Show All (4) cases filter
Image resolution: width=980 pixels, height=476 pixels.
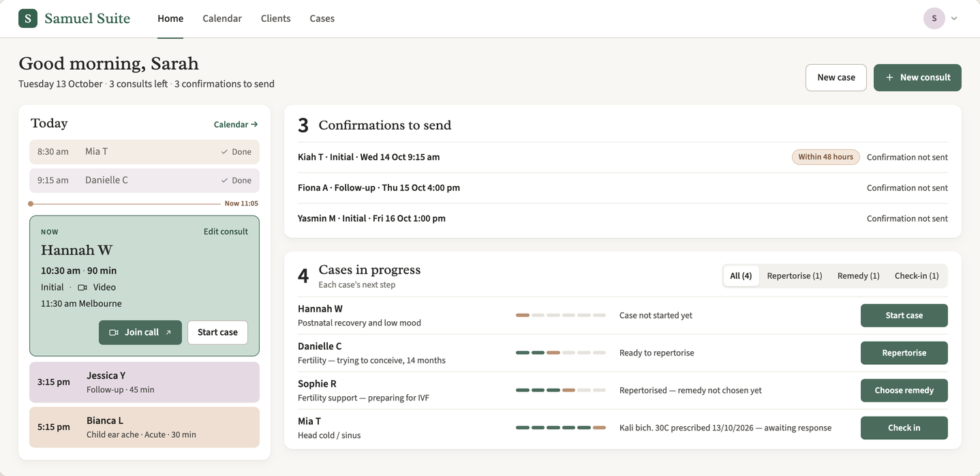tap(741, 276)
